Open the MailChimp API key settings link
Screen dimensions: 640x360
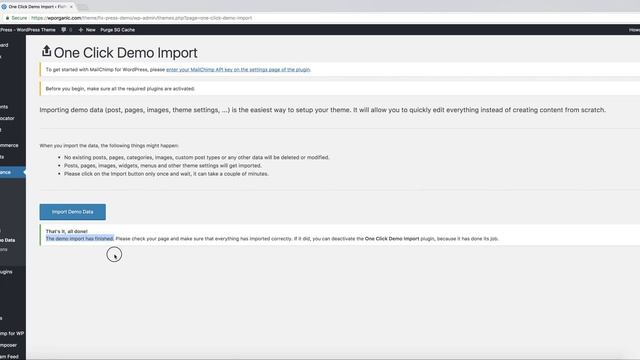pos(238,70)
